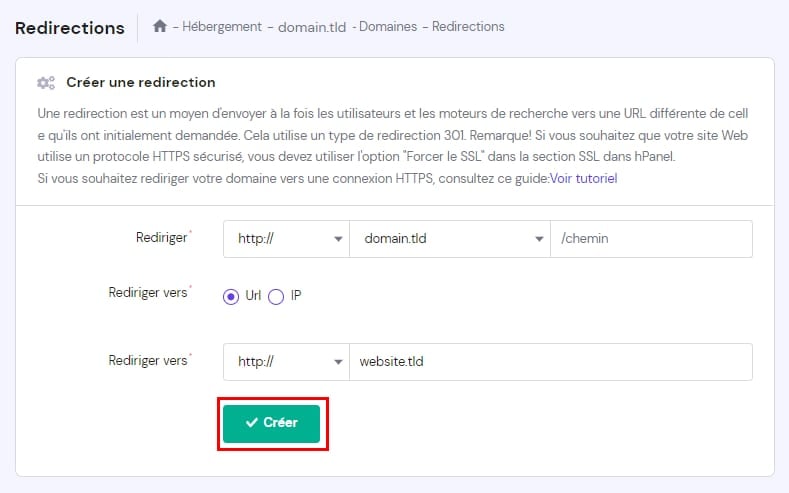
Task: Expand the domain.tld domain dropdown
Action: (x=449, y=239)
